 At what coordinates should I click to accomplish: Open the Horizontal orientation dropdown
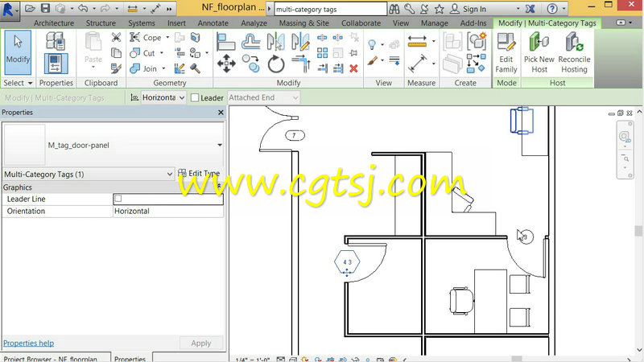(163, 97)
